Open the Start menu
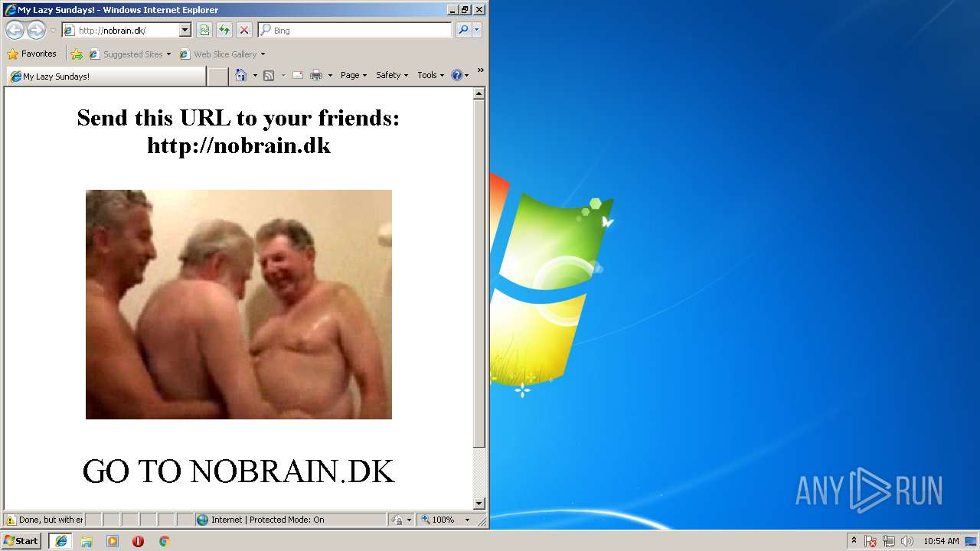This screenshot has width=980, height=551. click(x=21, y=541)
